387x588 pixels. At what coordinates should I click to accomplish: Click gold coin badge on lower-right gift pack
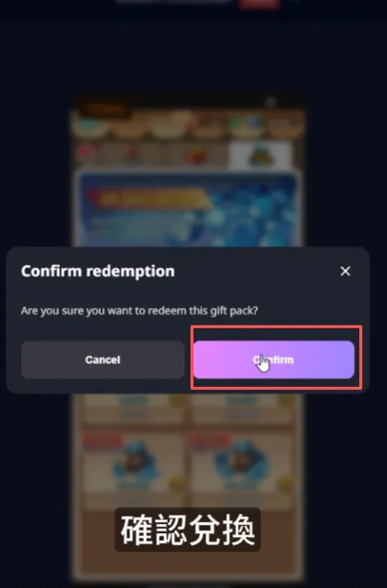[286, 484]
